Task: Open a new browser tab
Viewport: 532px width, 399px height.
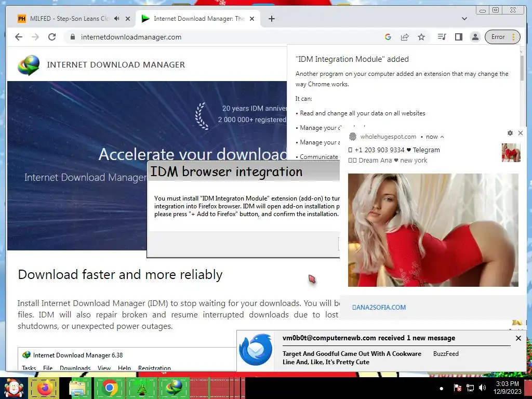Action: (x=271, y=19)
